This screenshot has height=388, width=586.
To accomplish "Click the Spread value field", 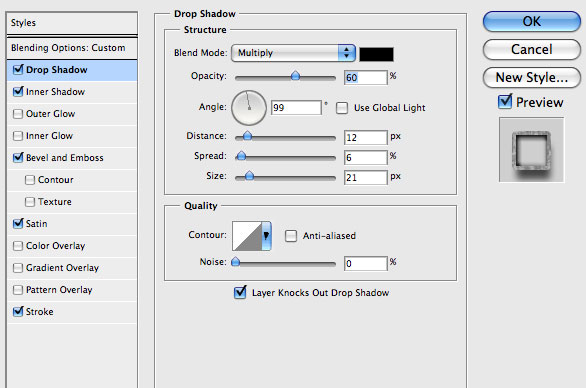I will pos(366,157).
